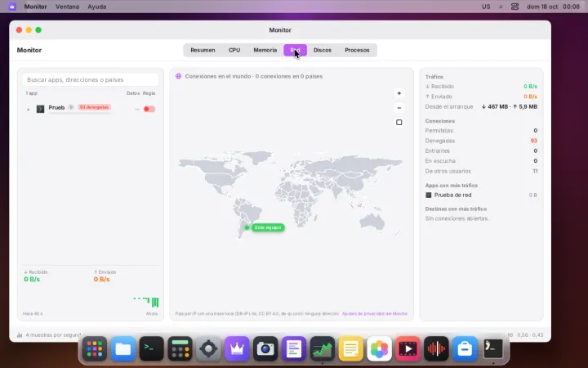Viewport: 588px width, 368px height.
Task: Open the green-prompt Terminal icon in dock
Action: (x=152, y=349)
